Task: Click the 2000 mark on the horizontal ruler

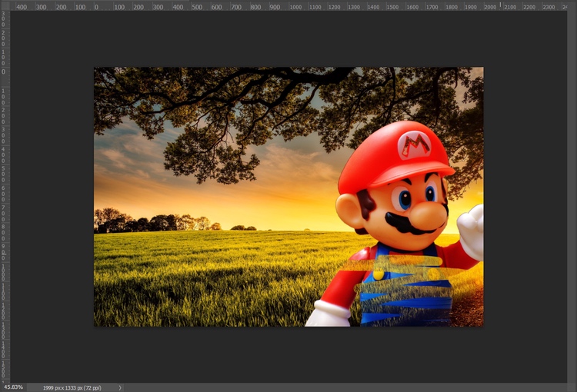Action: pyautogui.click(x=490, y=7)
